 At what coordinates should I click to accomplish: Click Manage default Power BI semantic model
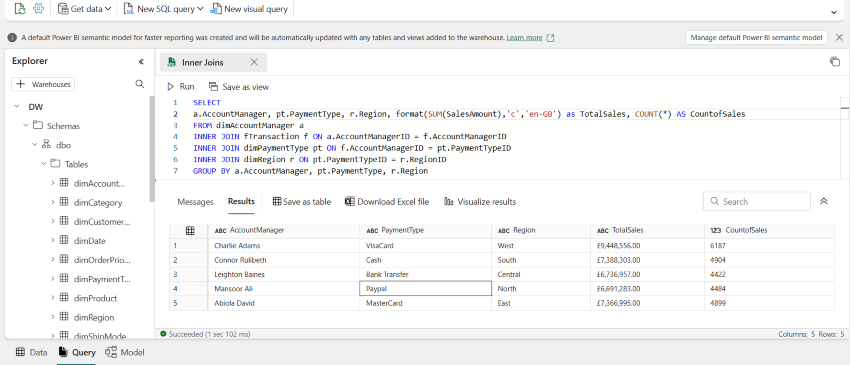(x=756, y=37)
